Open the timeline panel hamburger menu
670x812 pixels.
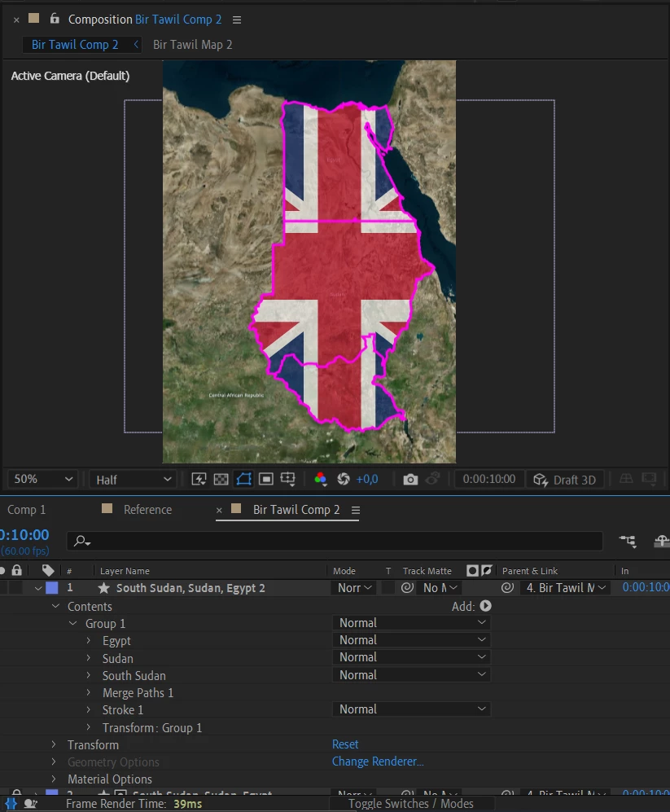[355, 510]
